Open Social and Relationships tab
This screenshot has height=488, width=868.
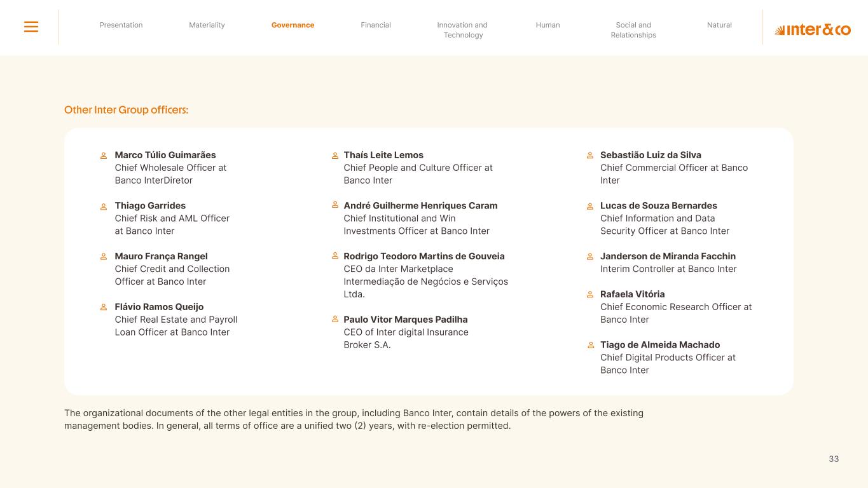coord(633,30)
